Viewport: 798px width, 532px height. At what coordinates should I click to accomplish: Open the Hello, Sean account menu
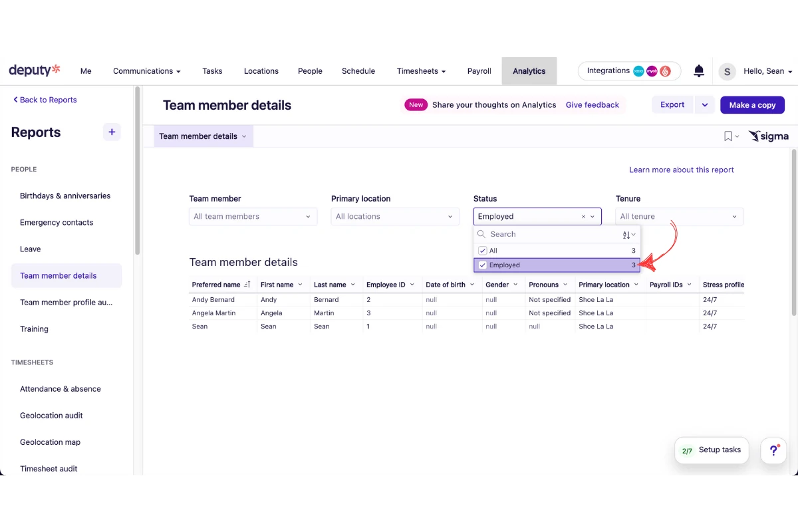coord(768,71)
